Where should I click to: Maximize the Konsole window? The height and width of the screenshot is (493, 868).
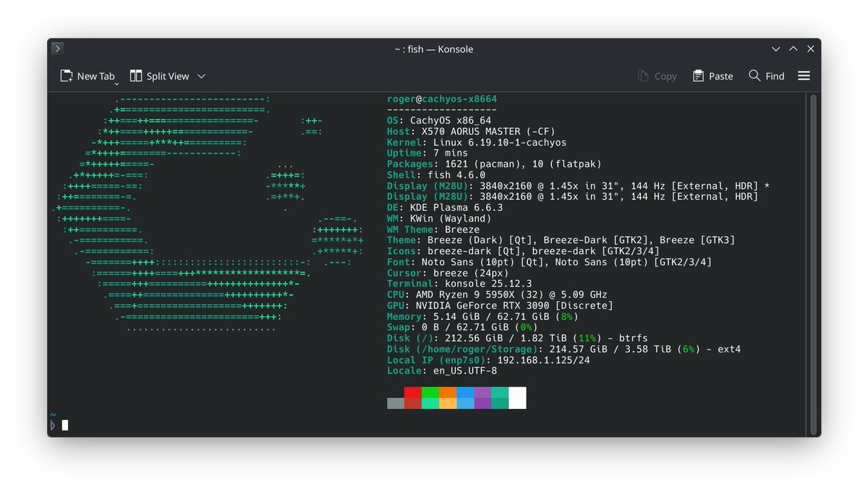coord(793,49)
